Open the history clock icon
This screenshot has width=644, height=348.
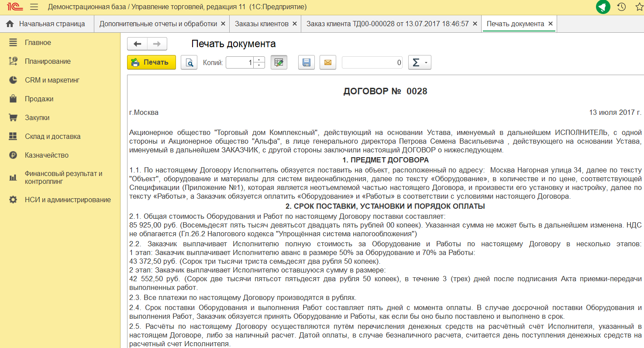(x=621, y=7)
